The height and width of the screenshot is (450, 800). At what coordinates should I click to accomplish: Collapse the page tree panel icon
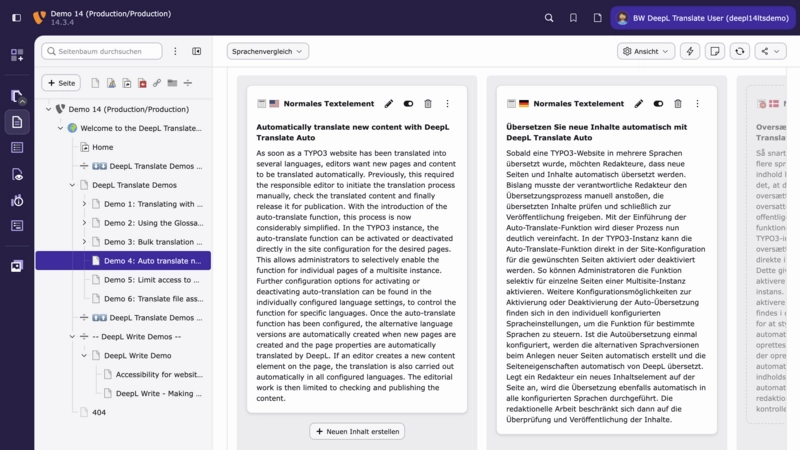click(x=196, y=51)
